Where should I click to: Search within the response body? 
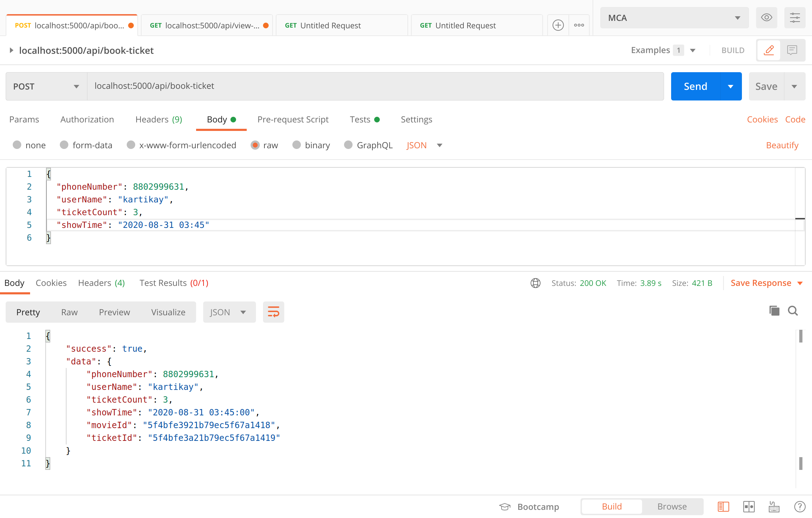point(793,311)
